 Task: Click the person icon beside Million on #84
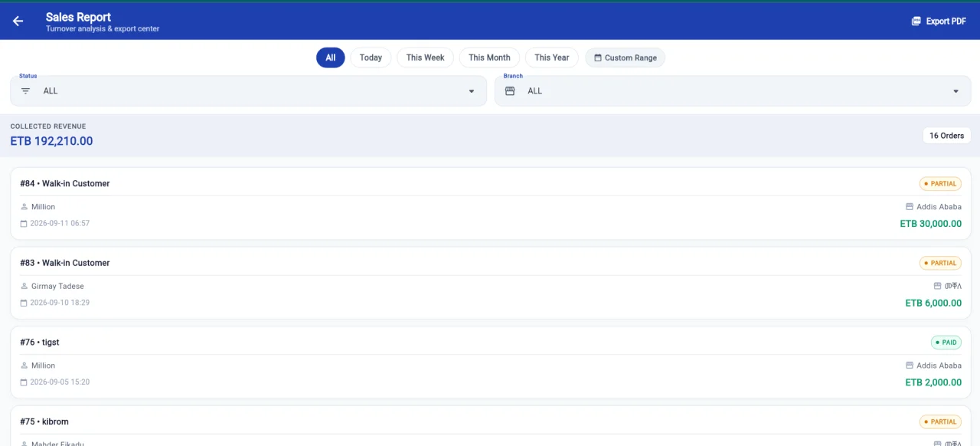[x=24, y=207]
